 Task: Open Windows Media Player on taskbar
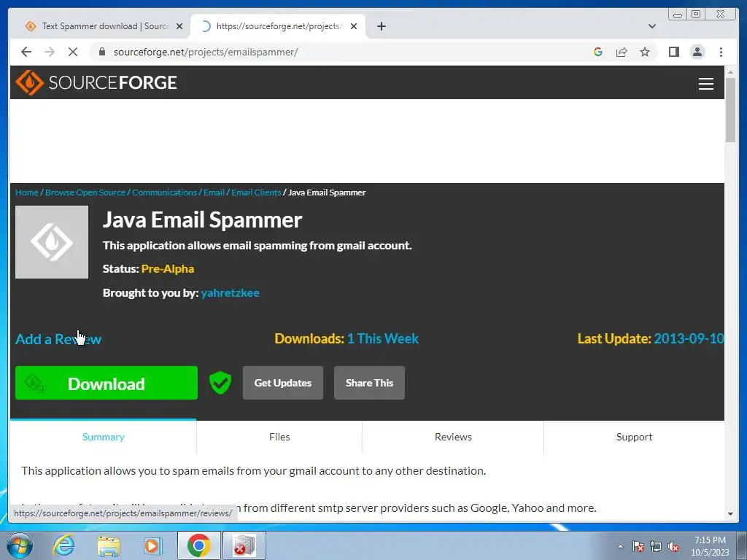[x=153, y=545]
